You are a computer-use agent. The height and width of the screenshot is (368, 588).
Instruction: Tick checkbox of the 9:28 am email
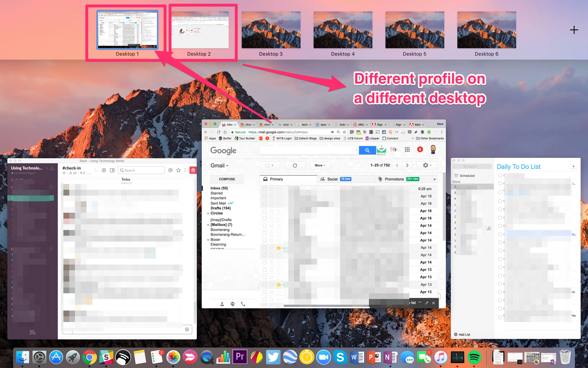click(x=264, y=189)
